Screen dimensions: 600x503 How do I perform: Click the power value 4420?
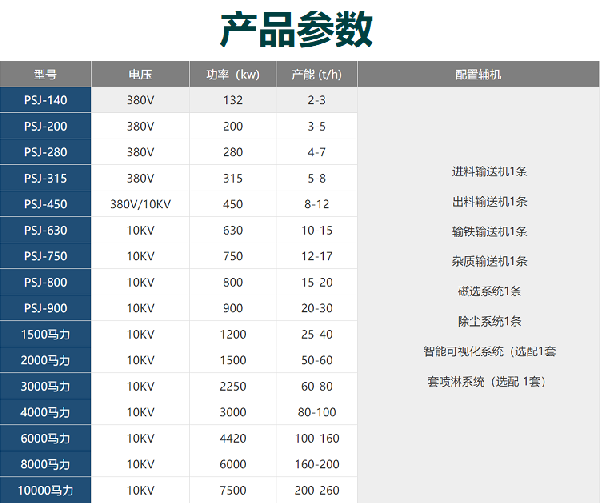(x=233, y=438)
